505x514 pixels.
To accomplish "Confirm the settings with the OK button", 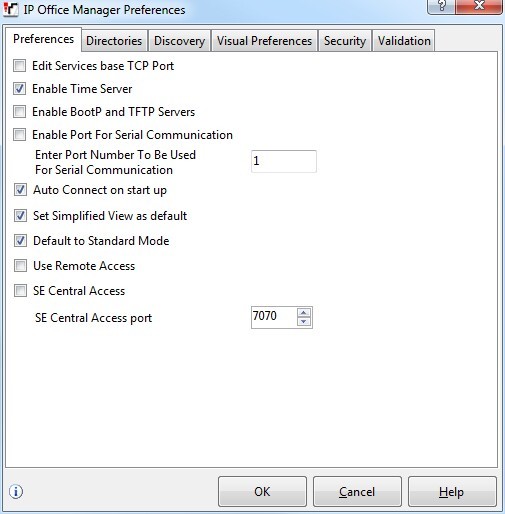I will [x=262, y=492].
